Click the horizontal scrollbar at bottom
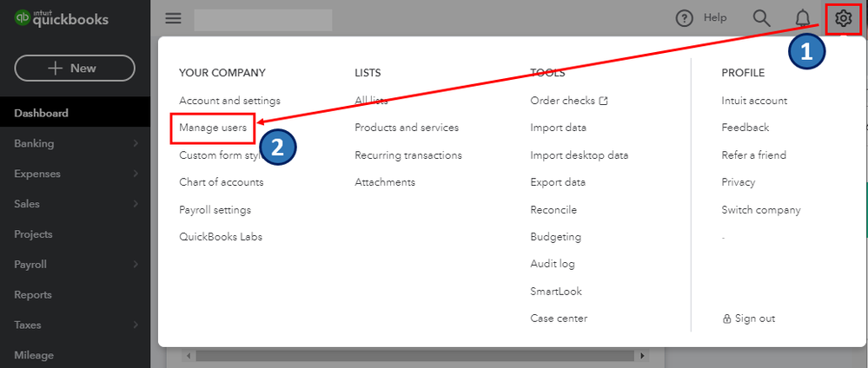 click(x=417, y=356)
